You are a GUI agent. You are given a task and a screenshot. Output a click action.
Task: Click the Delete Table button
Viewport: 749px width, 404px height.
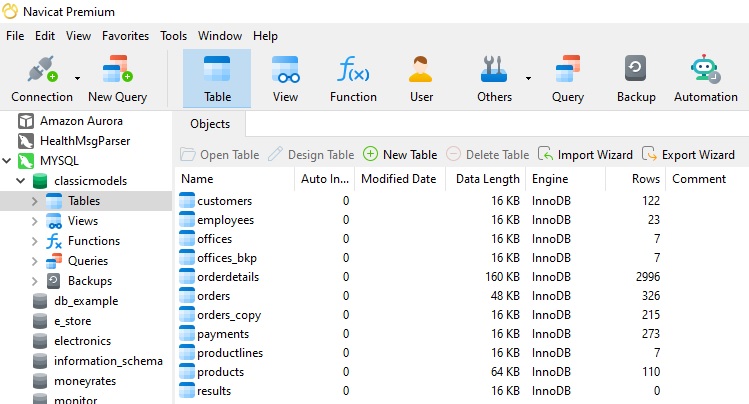click(488, 155)
